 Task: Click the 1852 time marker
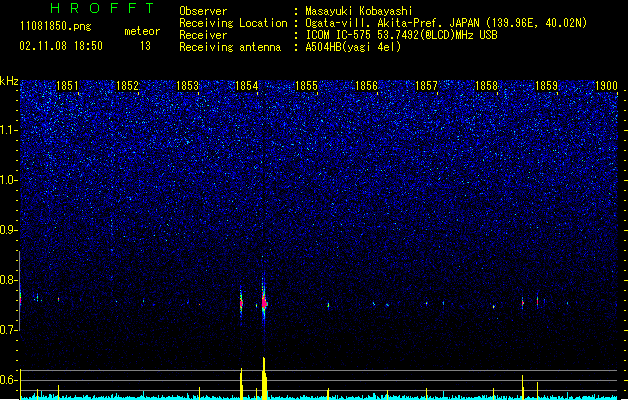click(127, 86)
